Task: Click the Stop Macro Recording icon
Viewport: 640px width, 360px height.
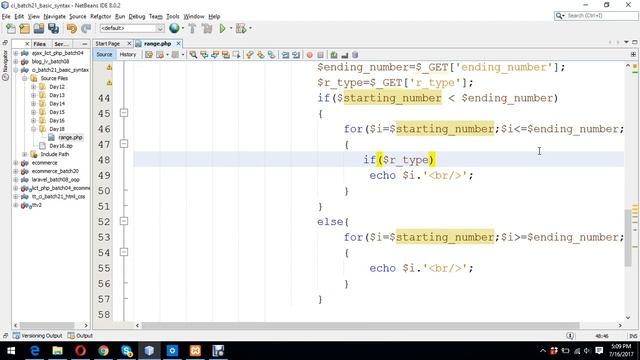Action: pyautogui.click(x=320, y=55)
